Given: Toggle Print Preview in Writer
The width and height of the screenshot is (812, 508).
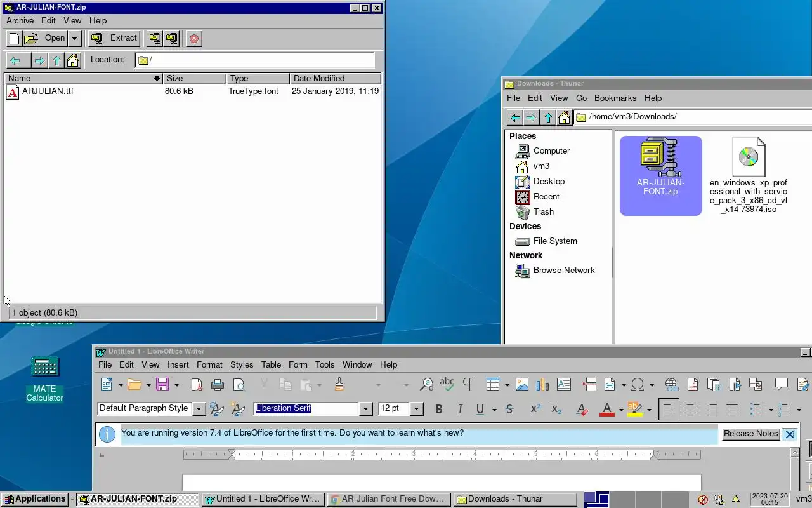Looking at the screenshot, I should click(x=239, y=385).
